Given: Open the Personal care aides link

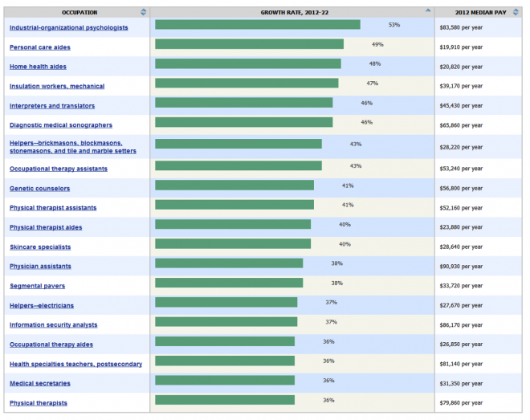Looking at the screenshot, I should tap(40, 47).
